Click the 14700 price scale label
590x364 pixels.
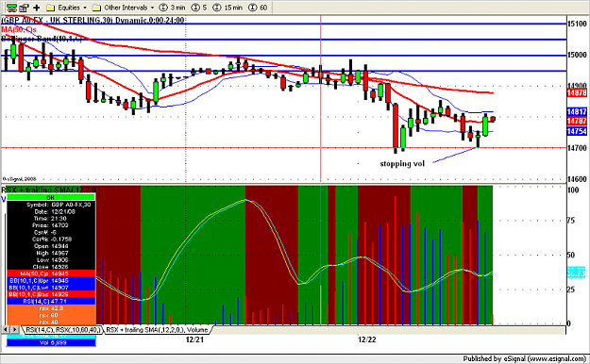(577, 148)
